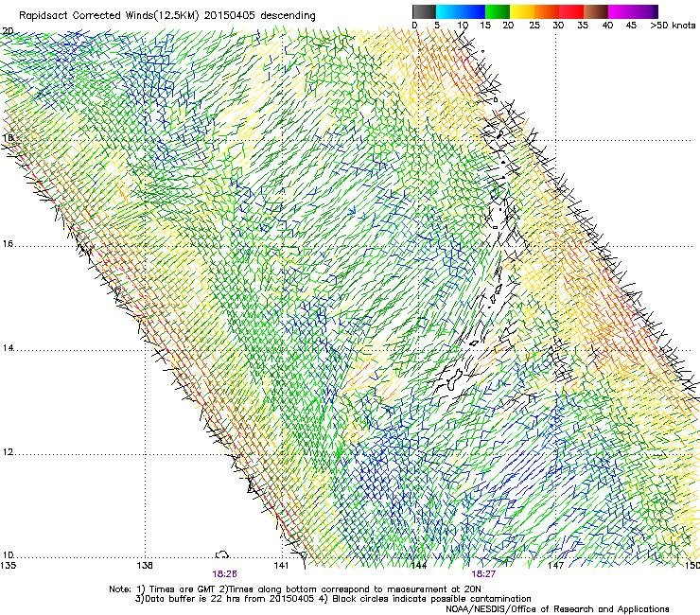The height and width of the screenshot is (615, 700).
Task: Click longitude label '144' on bottom axis
Action: [x=419, y=566]
